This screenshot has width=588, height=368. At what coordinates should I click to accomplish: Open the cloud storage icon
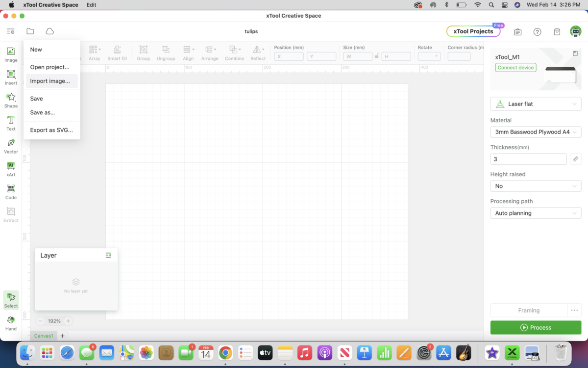pos(49,31)
